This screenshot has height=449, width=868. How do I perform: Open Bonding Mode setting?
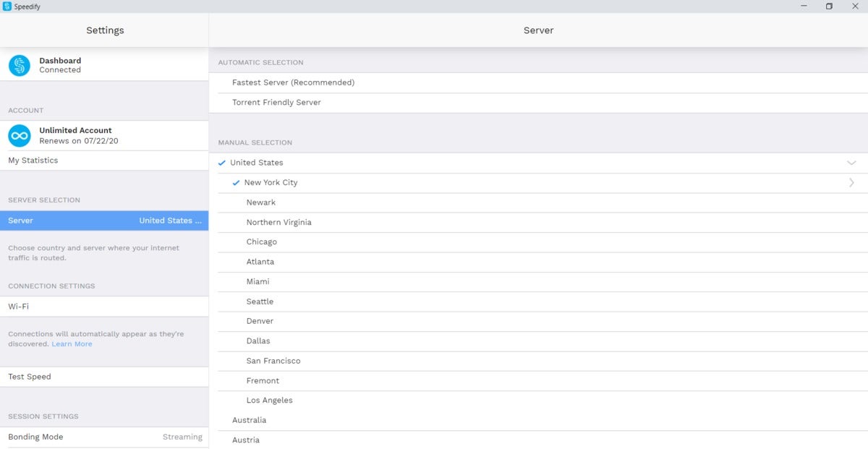104,437
